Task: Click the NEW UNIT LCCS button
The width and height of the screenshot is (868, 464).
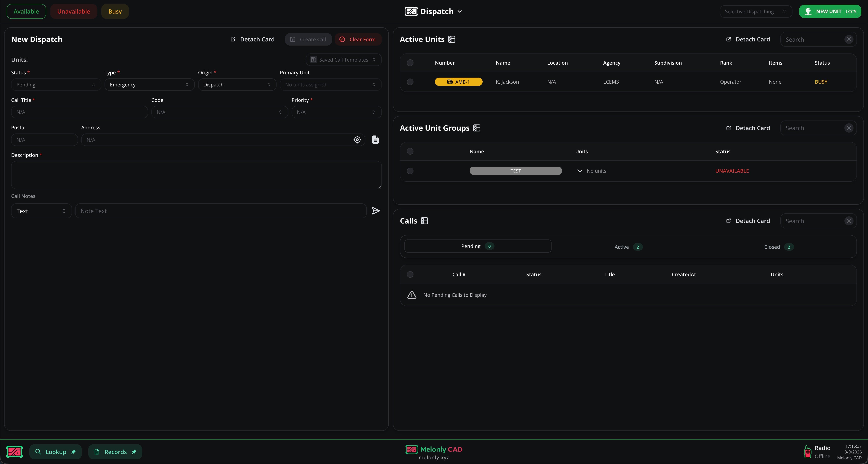Action: [x=830, y=11]
